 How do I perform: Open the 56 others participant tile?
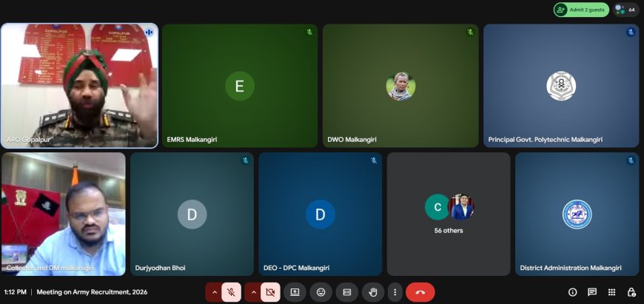point(449,214)
